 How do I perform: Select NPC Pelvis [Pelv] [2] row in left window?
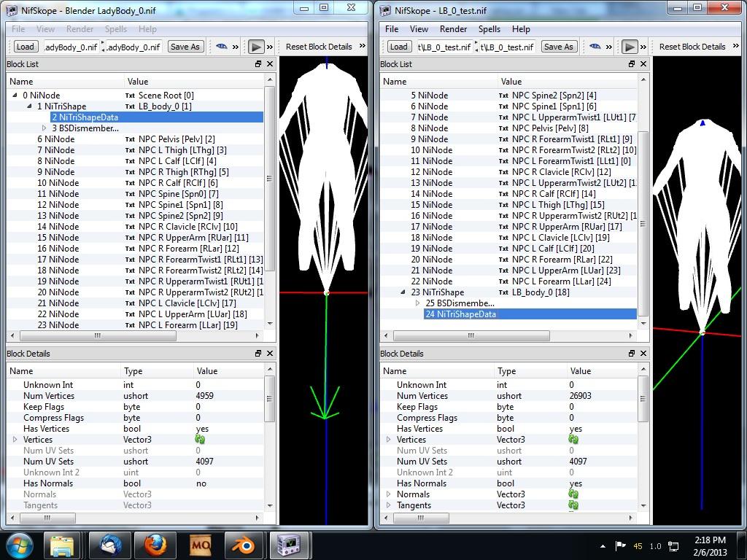click(135, 139)
